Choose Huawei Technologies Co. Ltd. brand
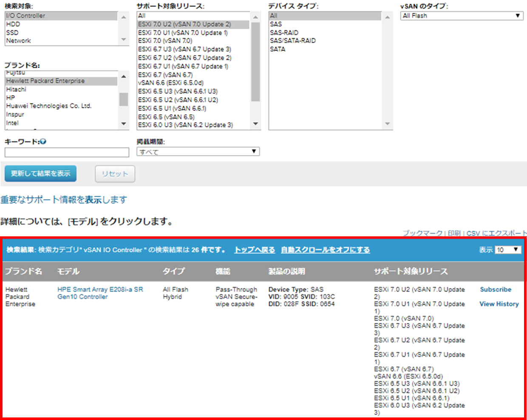This screenshot has height=420, width=527. [x=61, y=106]
